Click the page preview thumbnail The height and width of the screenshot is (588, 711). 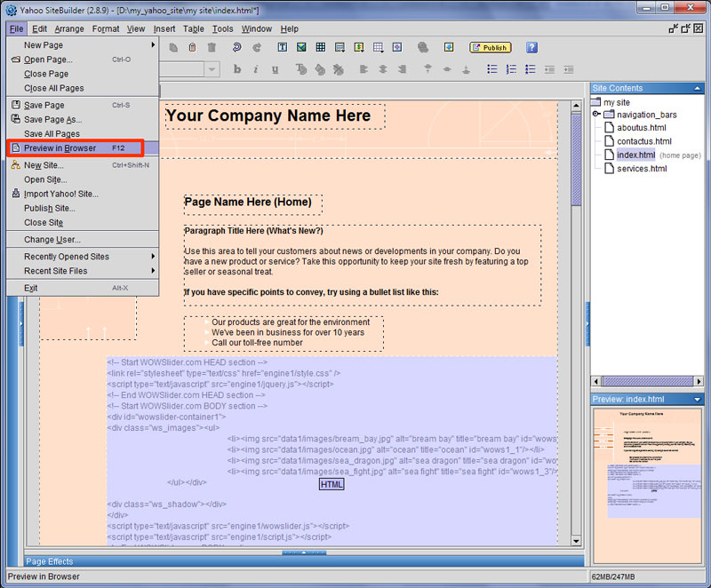point(647,485)
